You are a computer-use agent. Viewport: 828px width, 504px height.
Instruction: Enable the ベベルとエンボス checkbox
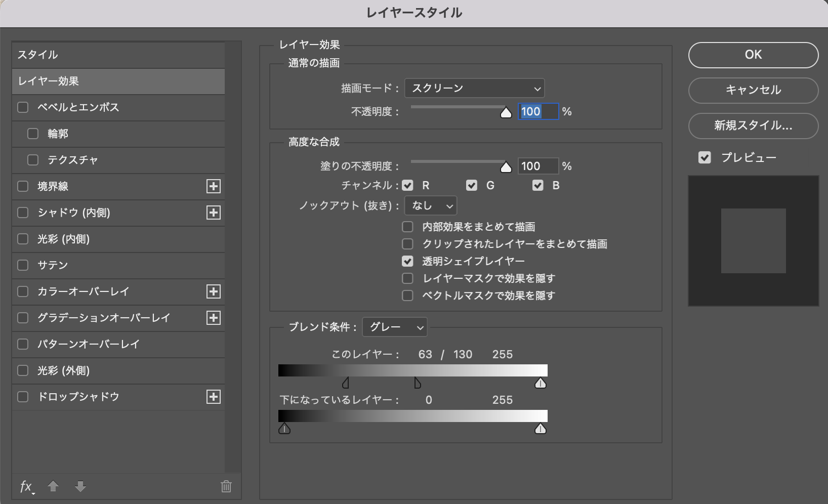[23, 107]
